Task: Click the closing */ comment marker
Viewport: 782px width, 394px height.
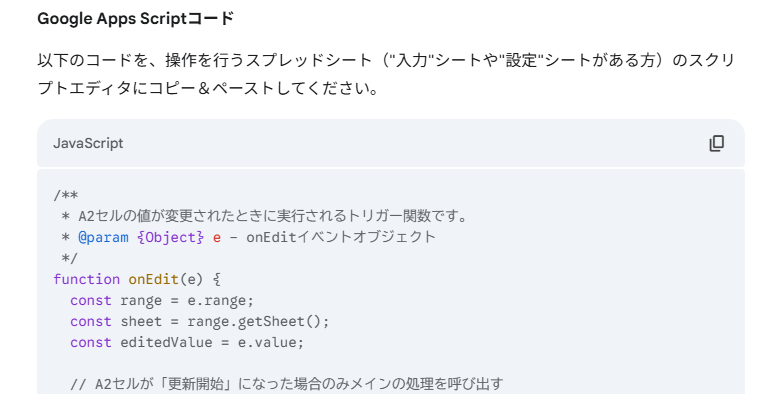Action: [69, 258]
